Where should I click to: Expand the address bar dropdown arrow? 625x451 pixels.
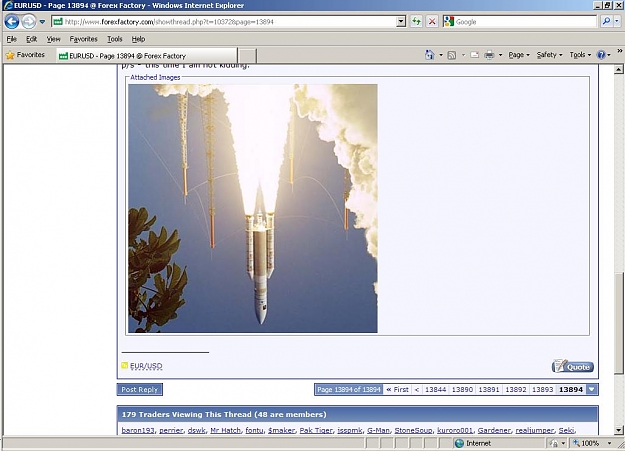click(x=401, y=22)
